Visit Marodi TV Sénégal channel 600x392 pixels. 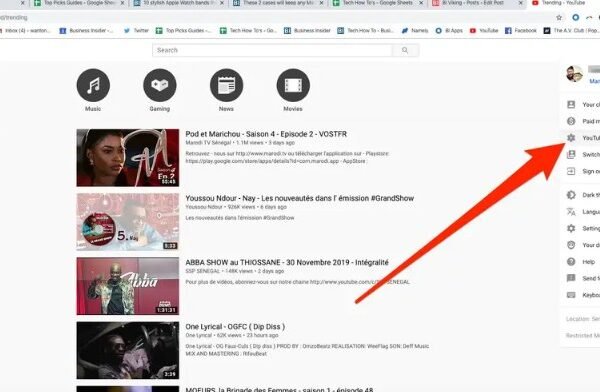point(208,143)
